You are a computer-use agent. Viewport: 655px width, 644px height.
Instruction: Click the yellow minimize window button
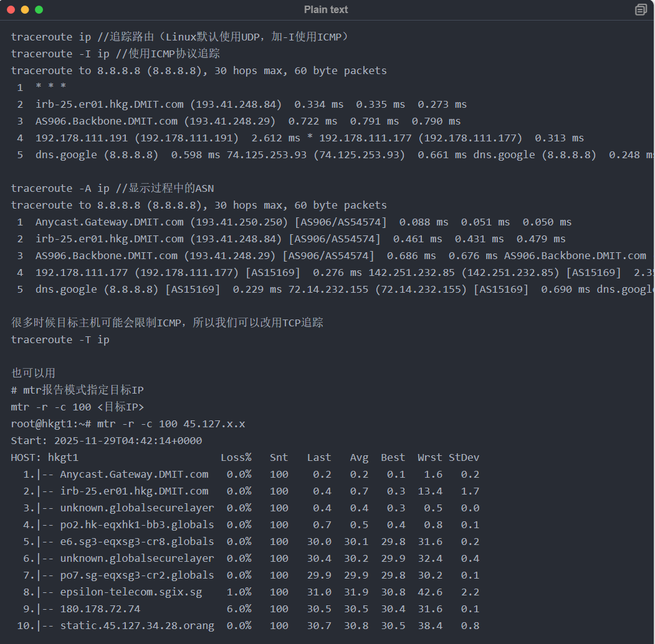click(x=25, y=9)
